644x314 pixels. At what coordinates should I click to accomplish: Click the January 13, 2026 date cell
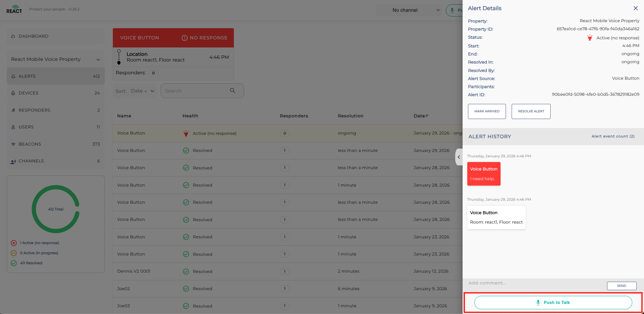pos(431,271)
